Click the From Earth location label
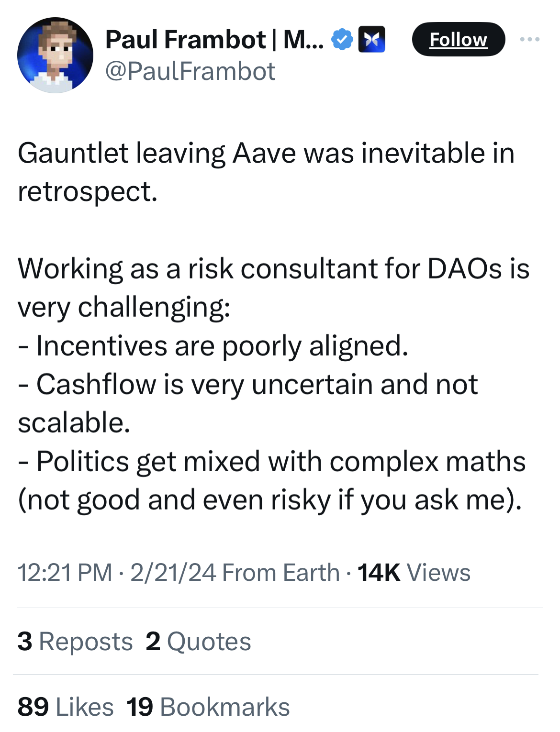Image resolution: width=560 pixels, height=732 pixels. [x=280, y=573]
